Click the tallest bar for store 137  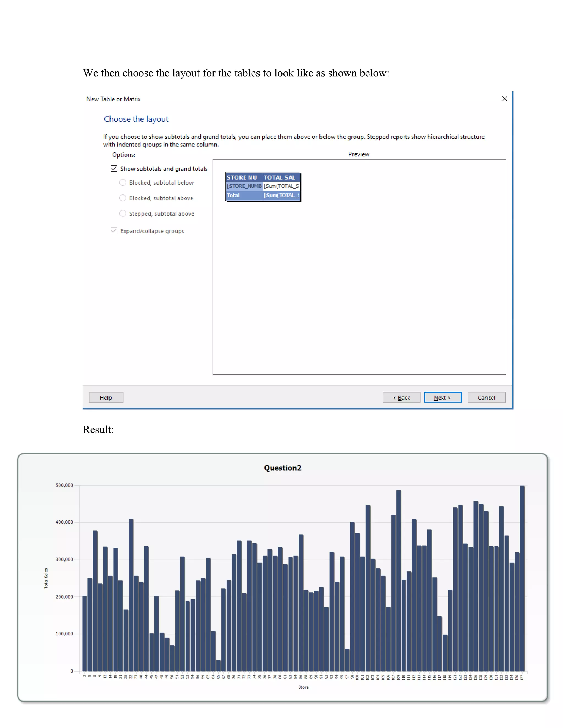tap(522, 578)
